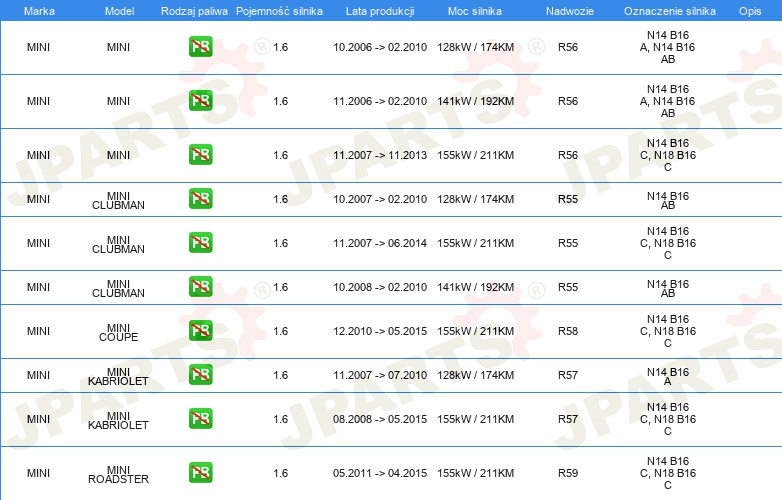Screen dimensions: 782x500
Task: Click the 12.2010 -> 05.2015 production years cell
Action: [379, 331]
